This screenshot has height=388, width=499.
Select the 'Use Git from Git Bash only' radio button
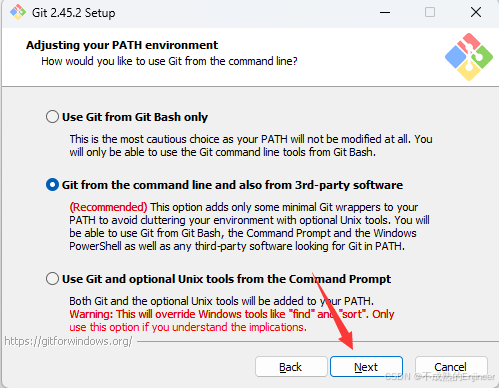point(52,117)
